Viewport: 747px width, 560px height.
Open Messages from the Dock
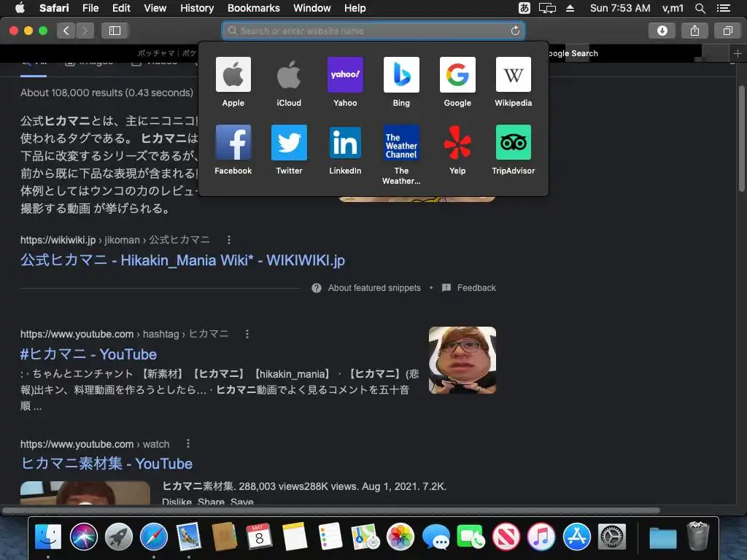[x=436, y=537]
